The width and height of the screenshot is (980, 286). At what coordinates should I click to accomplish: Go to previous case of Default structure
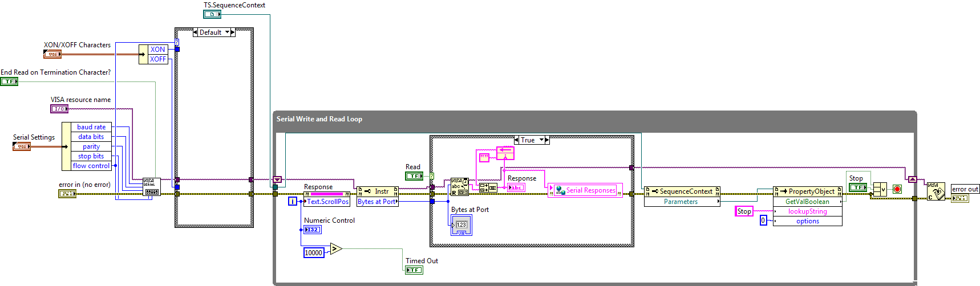195,32
